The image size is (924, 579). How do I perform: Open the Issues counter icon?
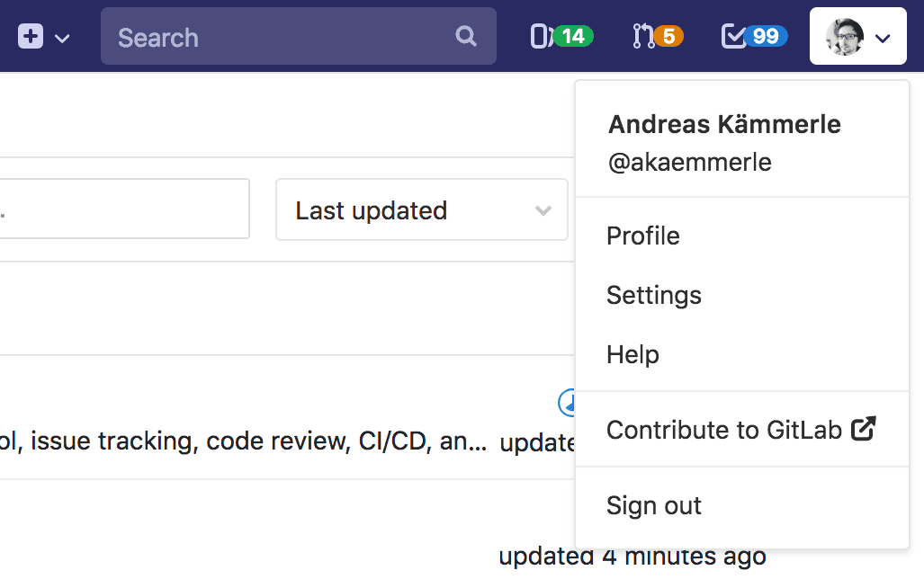(x=541, y=34)
